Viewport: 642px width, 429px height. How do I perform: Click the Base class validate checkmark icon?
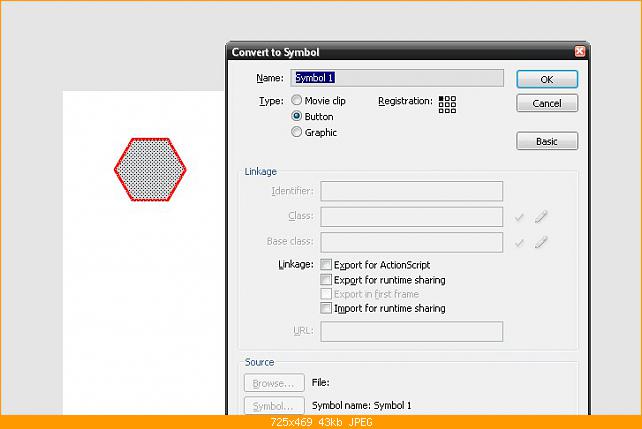(x=519, y=243)
